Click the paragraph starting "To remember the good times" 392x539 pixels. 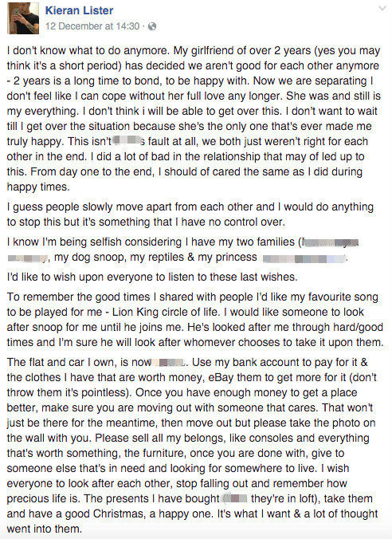click(x=194, y=320)
